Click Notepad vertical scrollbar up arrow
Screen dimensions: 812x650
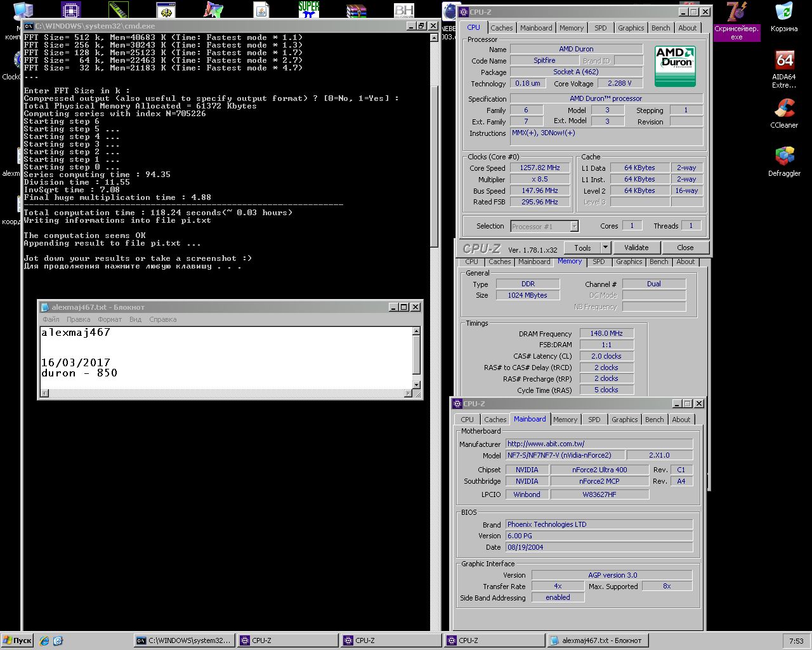point(416,331)
